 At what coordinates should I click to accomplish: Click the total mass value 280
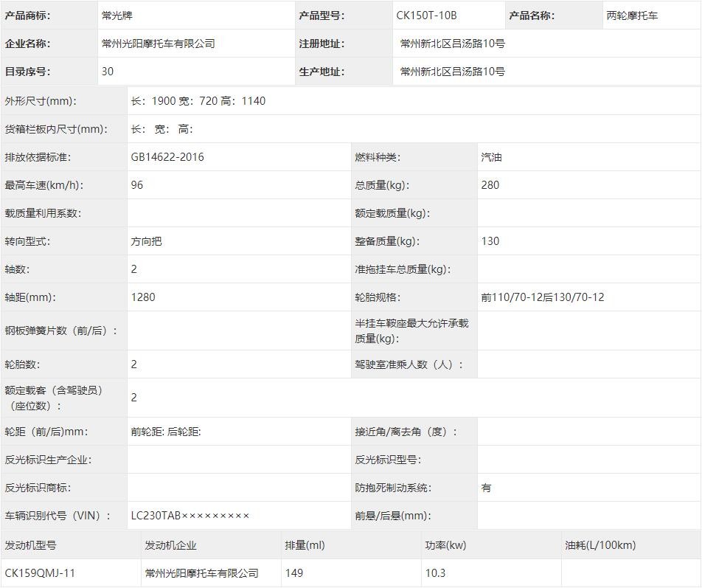(490, 185)
